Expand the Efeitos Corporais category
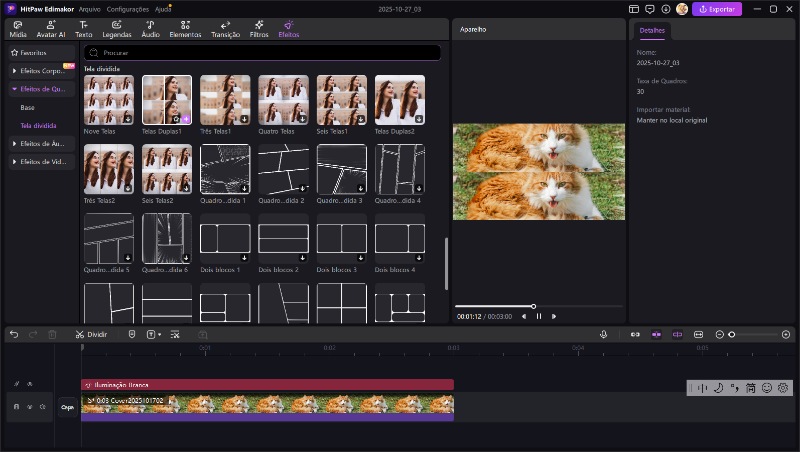The height and width of the screenshot is (452, 800). (x=40, y=71)
